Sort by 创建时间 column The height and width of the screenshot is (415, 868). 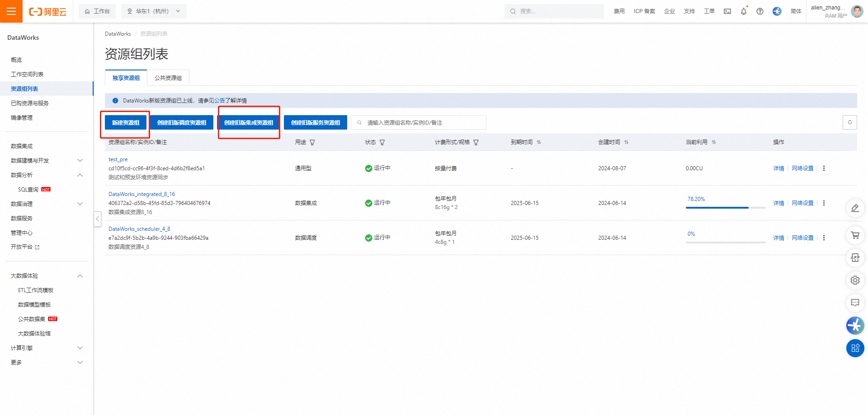tap(626, 142)
